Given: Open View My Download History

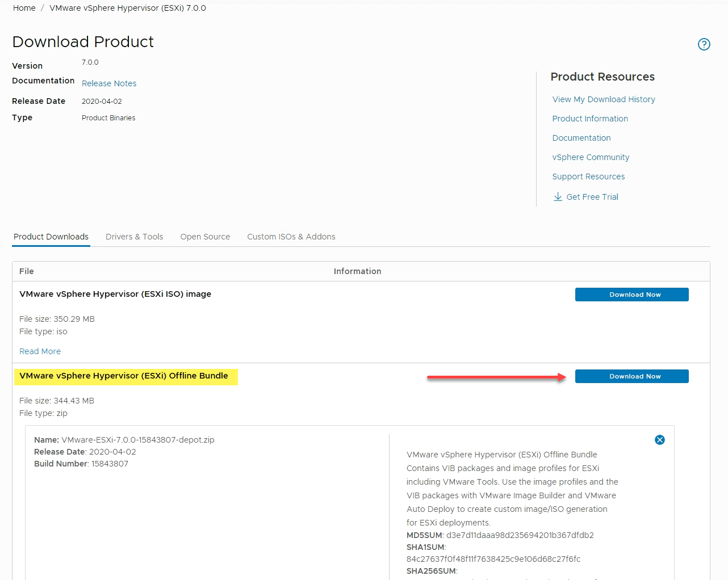Looking at the screenshot, I should click(x=604, y=99).
